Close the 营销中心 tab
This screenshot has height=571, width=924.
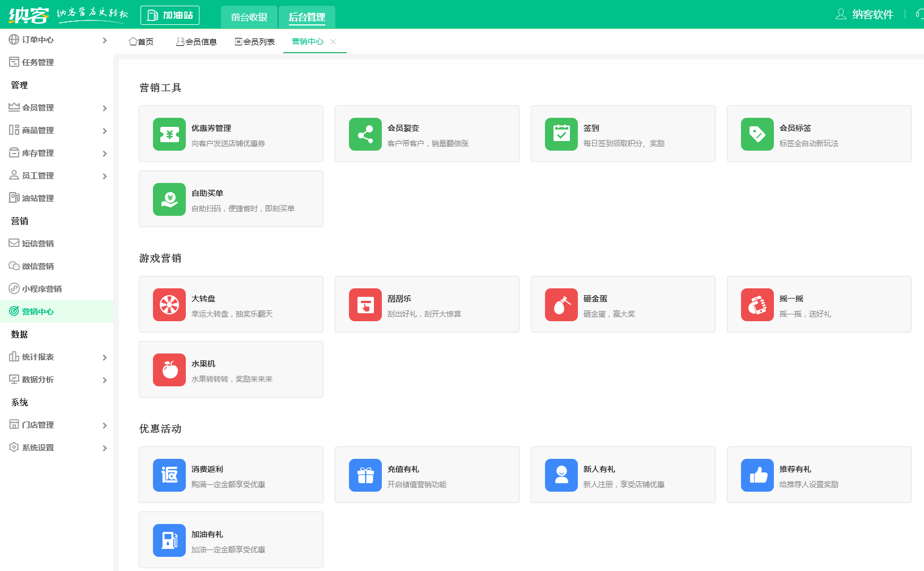[333, 42]
